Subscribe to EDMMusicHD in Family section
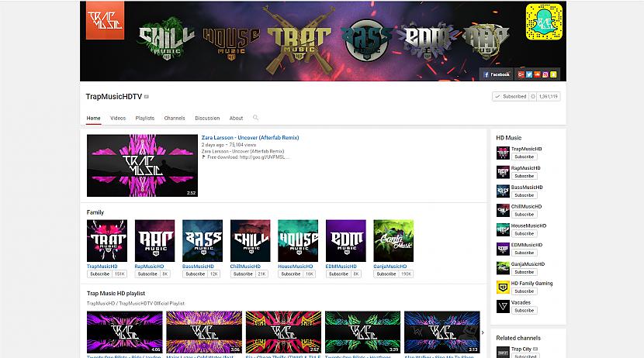The height and width of the screenshot is (358, 644). click(x=338, y=274)
